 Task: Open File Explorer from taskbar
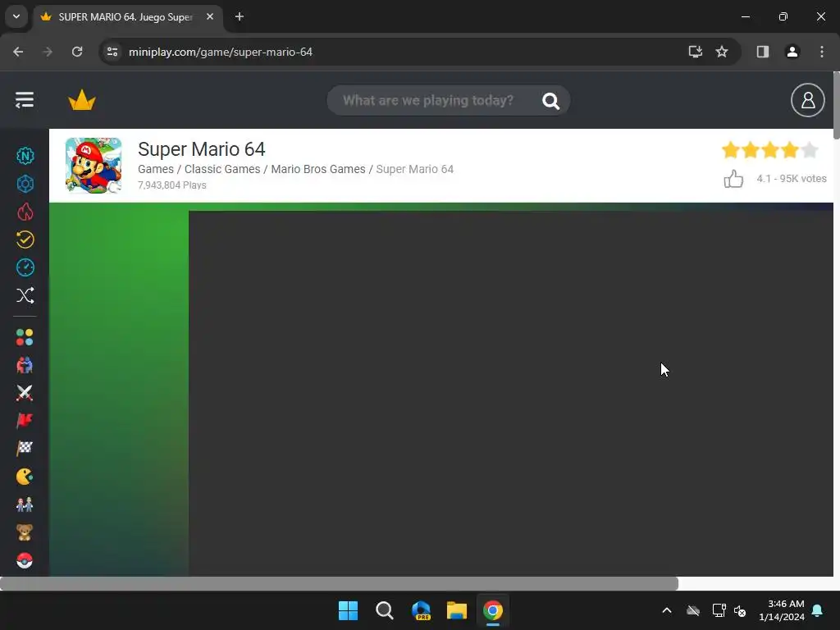(x=457, y=610)
